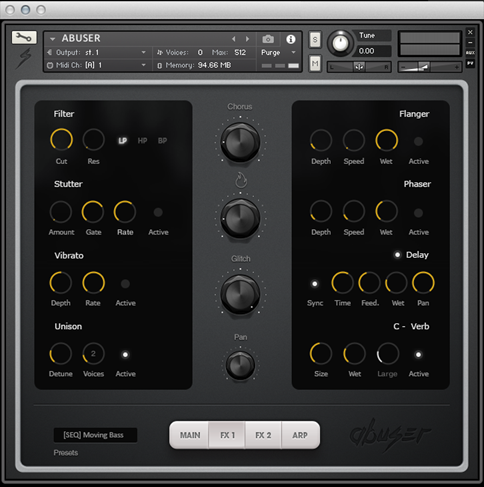Toggle the Stutter Active switch
Viewport: 484px width, 487px height.
[x=158, y=212]
